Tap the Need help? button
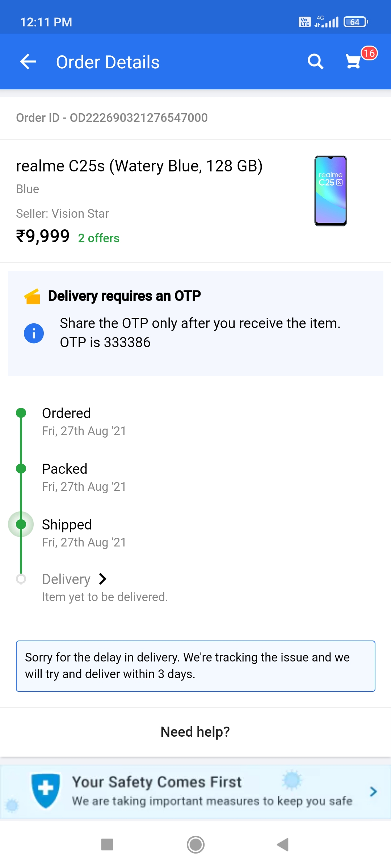Viewport: 391px width, 868px height. 195,732
